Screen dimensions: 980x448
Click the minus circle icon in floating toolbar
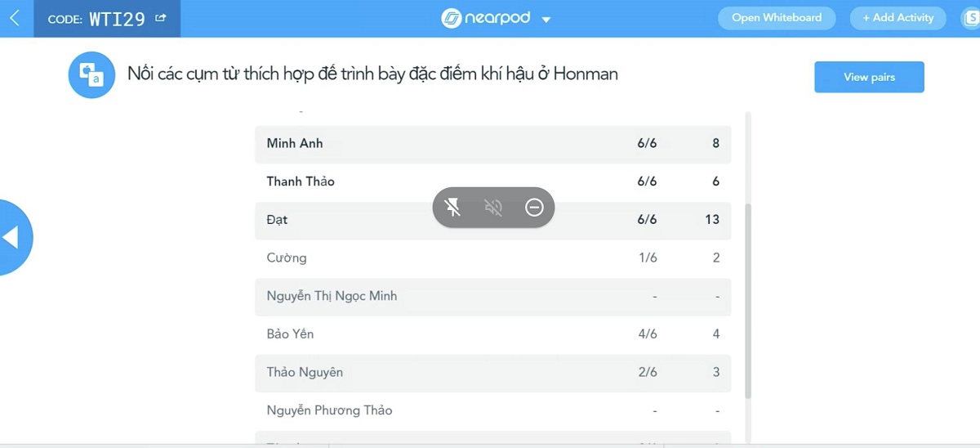[534, 208]
